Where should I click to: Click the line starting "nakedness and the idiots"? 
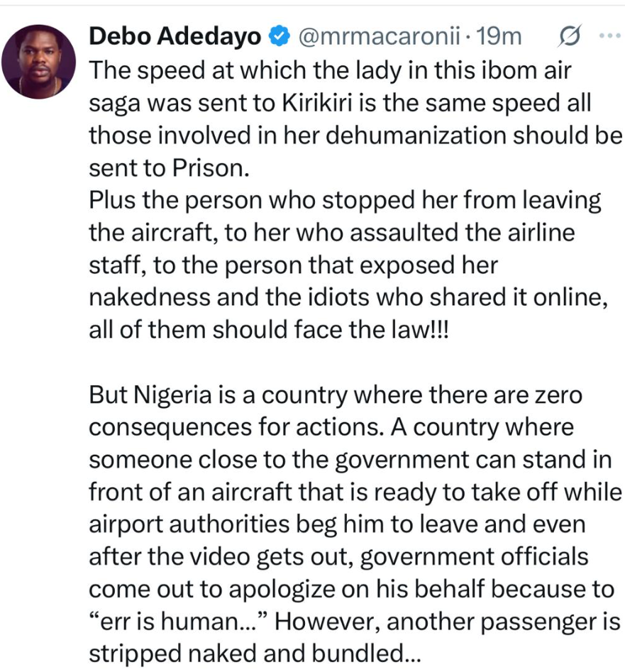348,299
